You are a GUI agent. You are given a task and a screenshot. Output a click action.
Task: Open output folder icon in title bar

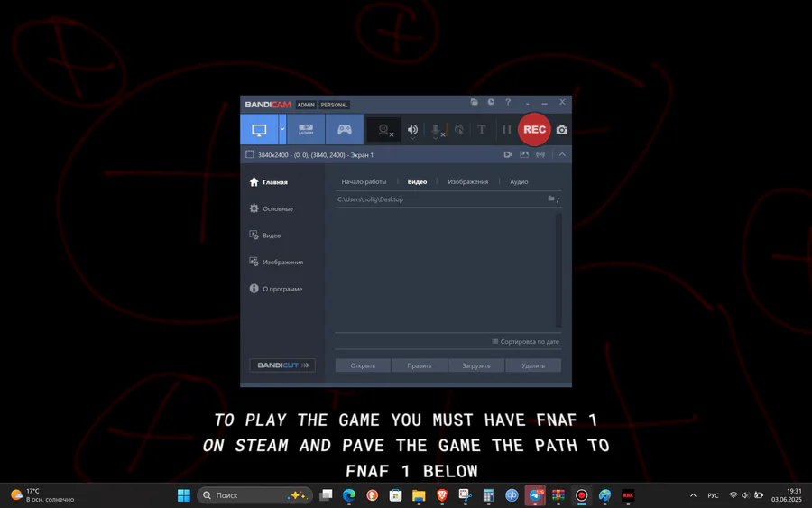point(474,102)
